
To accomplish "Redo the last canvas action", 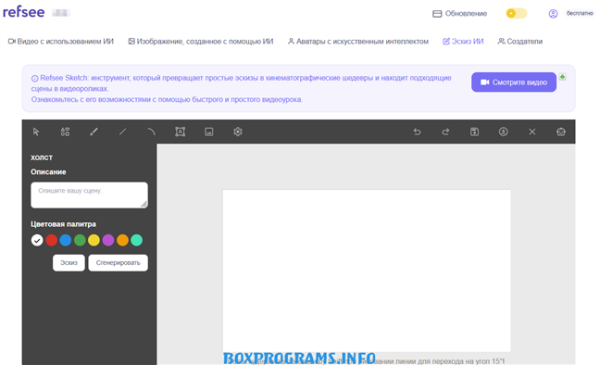I will point(446,132).
